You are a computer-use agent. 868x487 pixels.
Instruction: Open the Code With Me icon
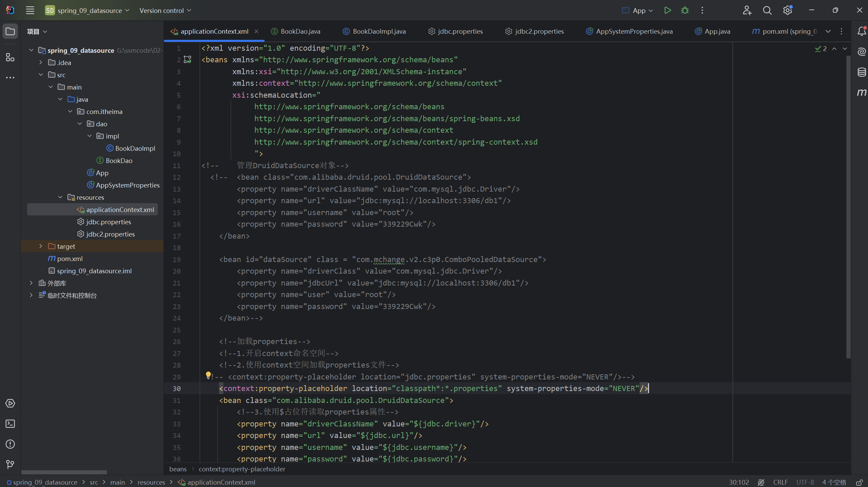pyautogui.click(x=747, y=10)
